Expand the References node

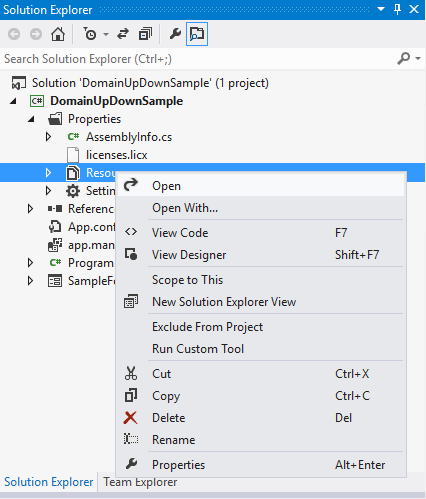tap(30, 209)
